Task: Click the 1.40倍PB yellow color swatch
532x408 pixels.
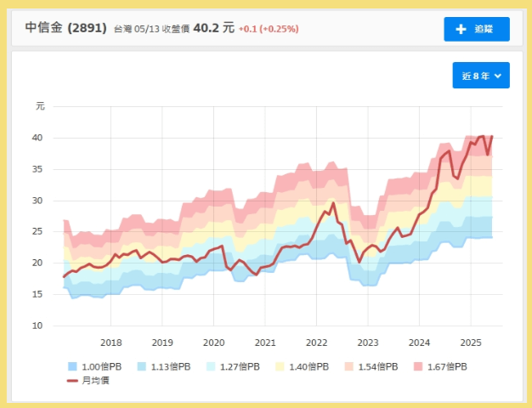Action: (x=280, y=366)
